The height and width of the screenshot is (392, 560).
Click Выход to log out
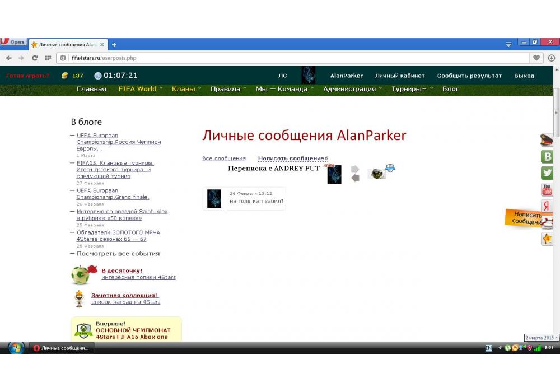click(x=524, y=76)
